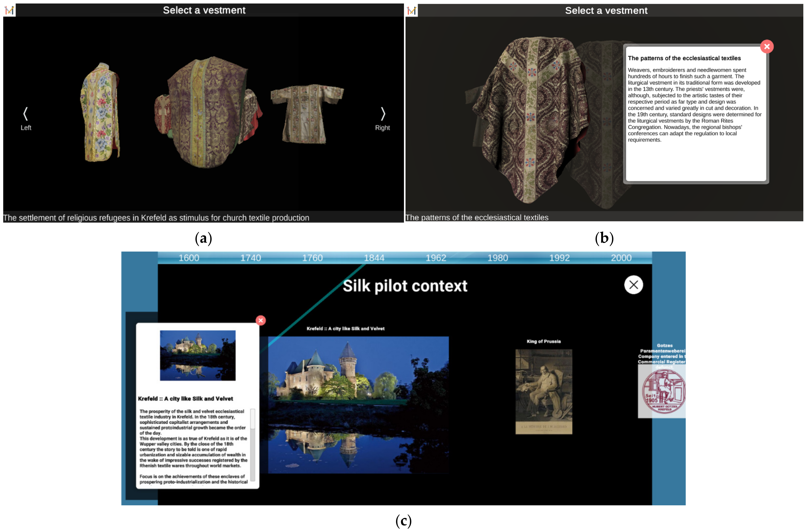807x532 pixels.
Task: Jump to year 1760 on timeline
Action: pyautogui.click(x=312, y=258)
